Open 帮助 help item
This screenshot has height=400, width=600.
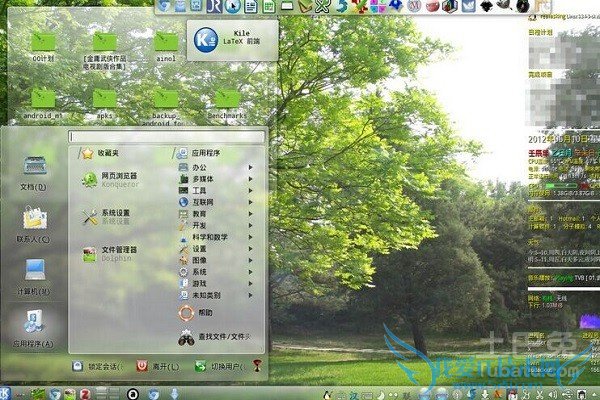click(195, 313)
